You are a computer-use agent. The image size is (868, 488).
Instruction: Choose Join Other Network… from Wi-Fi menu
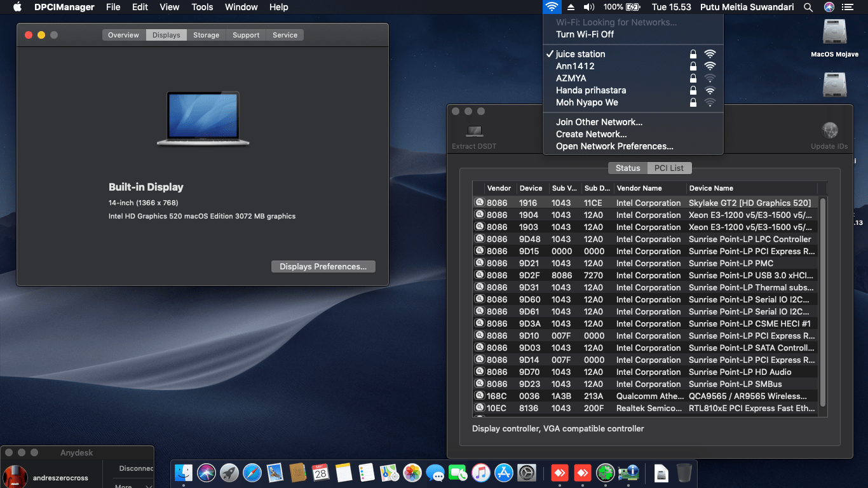coord(598,122)
